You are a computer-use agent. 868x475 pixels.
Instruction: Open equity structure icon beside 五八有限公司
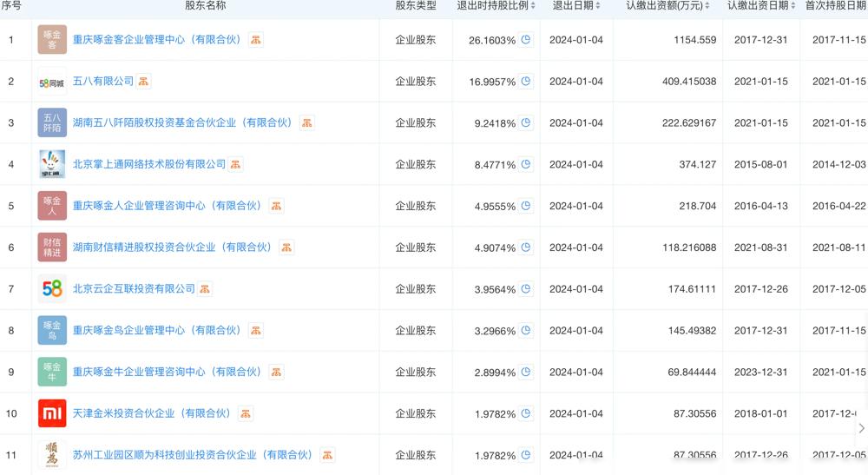pos(143,82)
